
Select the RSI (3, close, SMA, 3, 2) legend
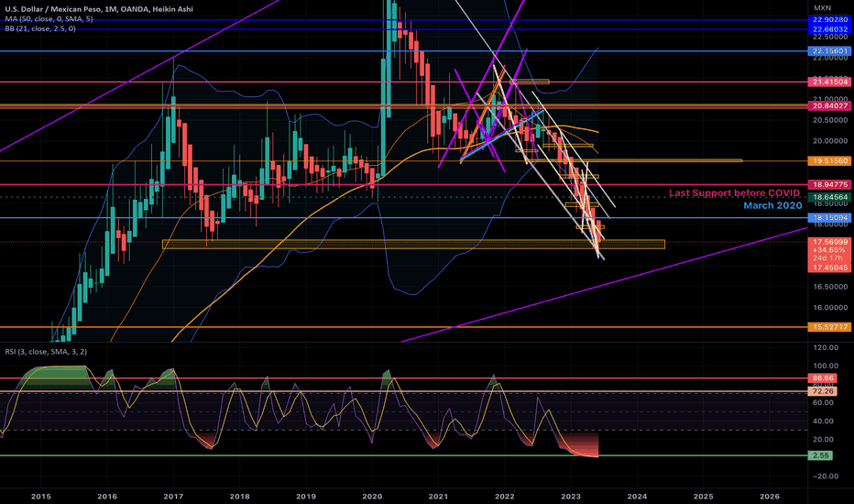pos(46,352)
